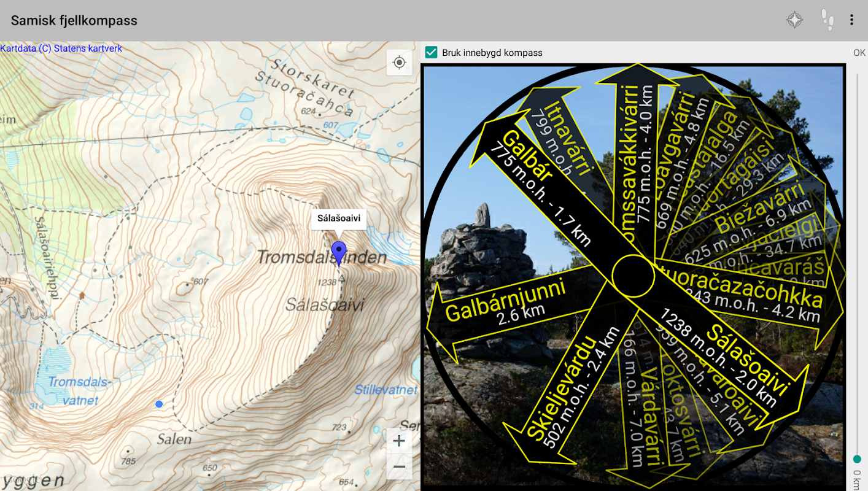Viewport: 868px width, 491px height.
Task: Click the compass center circle
Action: click(x=634, y=276)
